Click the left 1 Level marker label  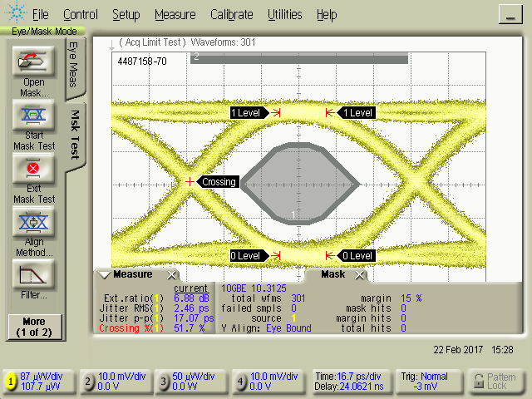249,113
